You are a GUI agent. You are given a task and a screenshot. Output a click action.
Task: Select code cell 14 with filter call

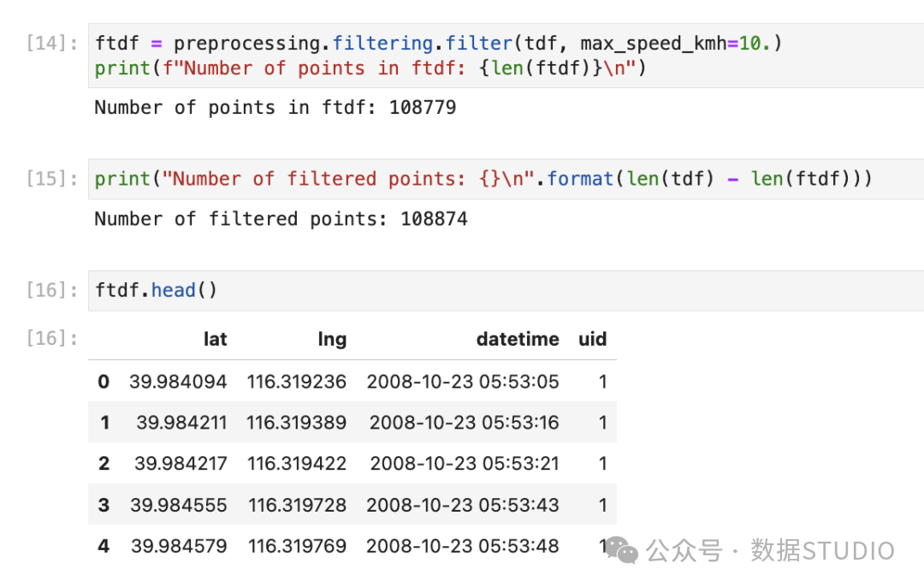pyautogui.click(x=506, y=56)
